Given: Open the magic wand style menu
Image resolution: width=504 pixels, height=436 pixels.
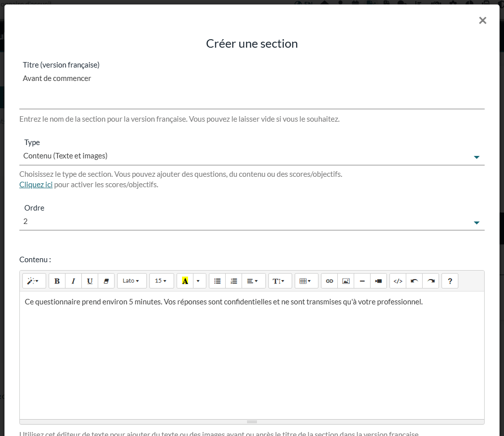Looking at the screenshot, I should (x=34, y=281).
